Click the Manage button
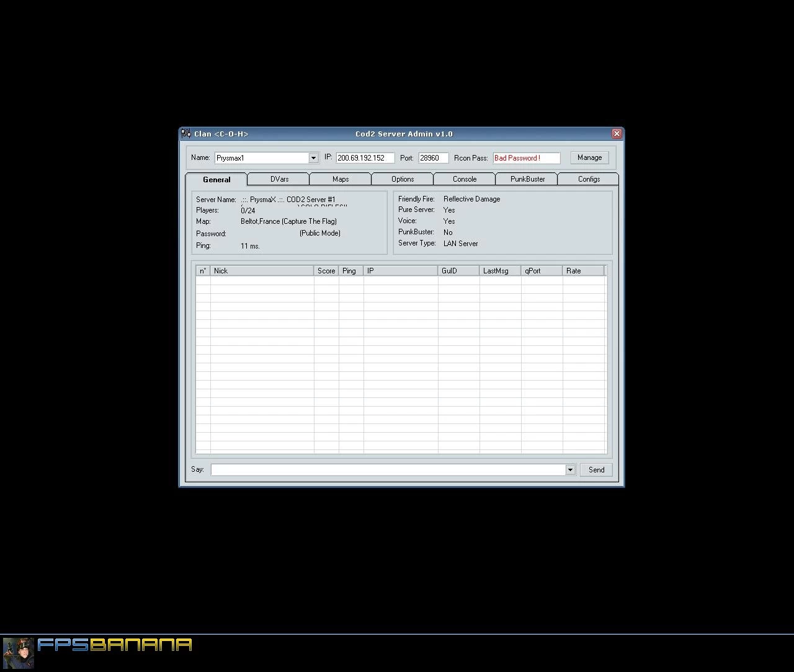The image size is (794, 672). pyautogui.click(x=589, y=157)
